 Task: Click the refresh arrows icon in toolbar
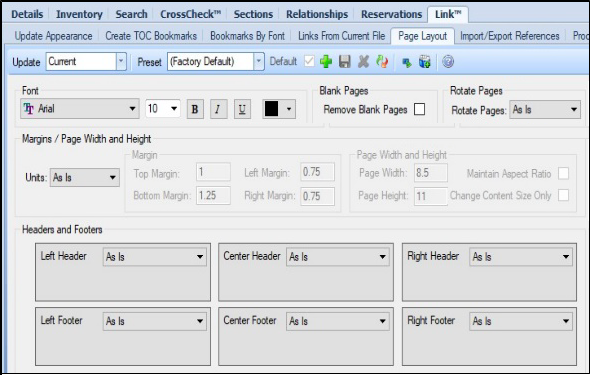382,61
